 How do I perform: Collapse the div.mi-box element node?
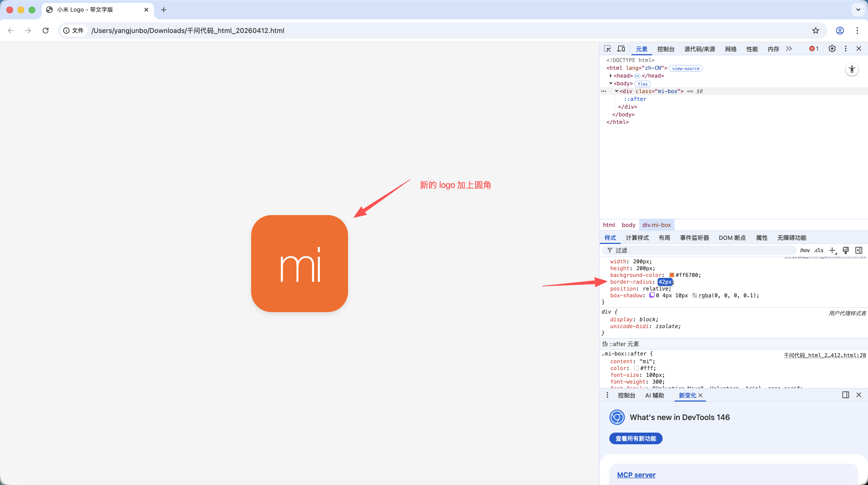click(x=616, y=91)
